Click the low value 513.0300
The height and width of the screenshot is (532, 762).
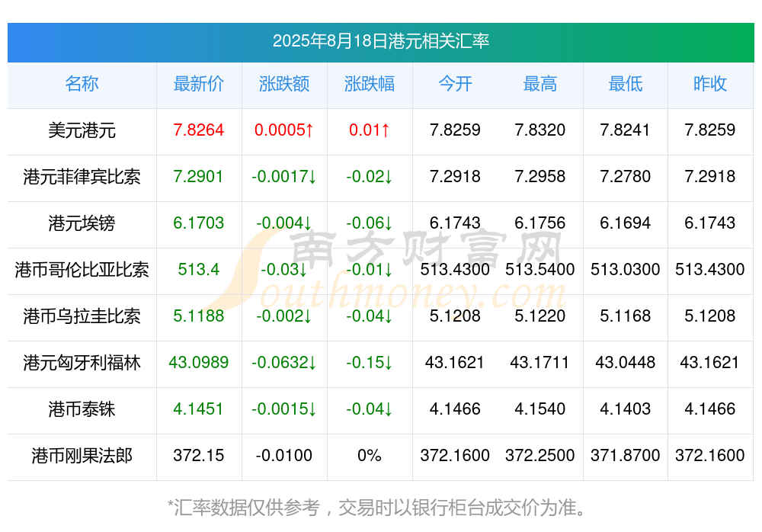625,269
